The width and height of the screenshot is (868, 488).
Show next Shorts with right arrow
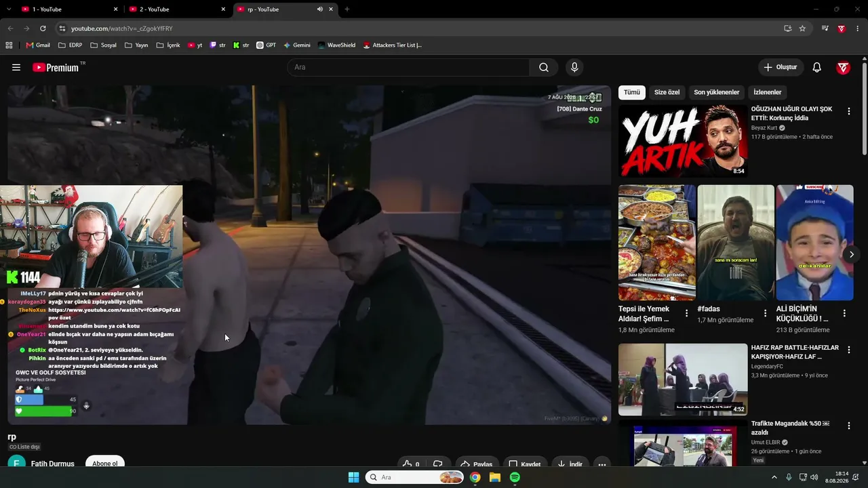pyautogui.click(x=852, y=254)
